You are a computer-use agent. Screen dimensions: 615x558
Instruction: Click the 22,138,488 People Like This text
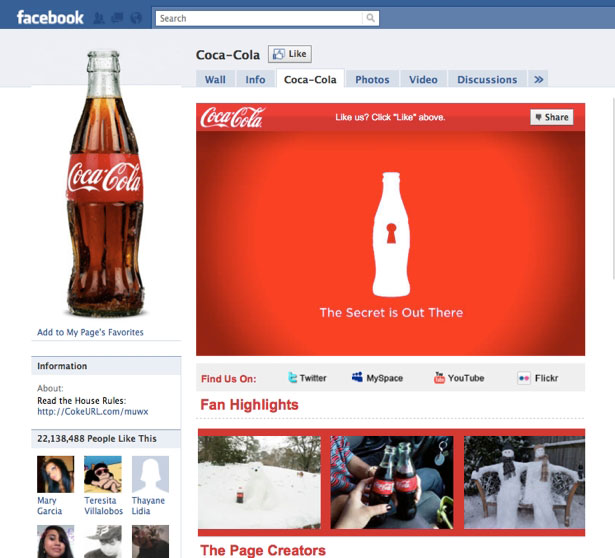(97, 438)
